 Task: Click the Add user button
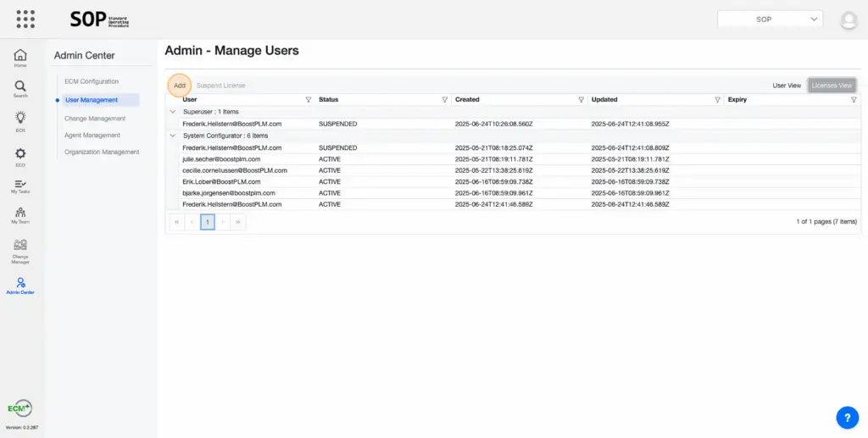coord(180,86)
